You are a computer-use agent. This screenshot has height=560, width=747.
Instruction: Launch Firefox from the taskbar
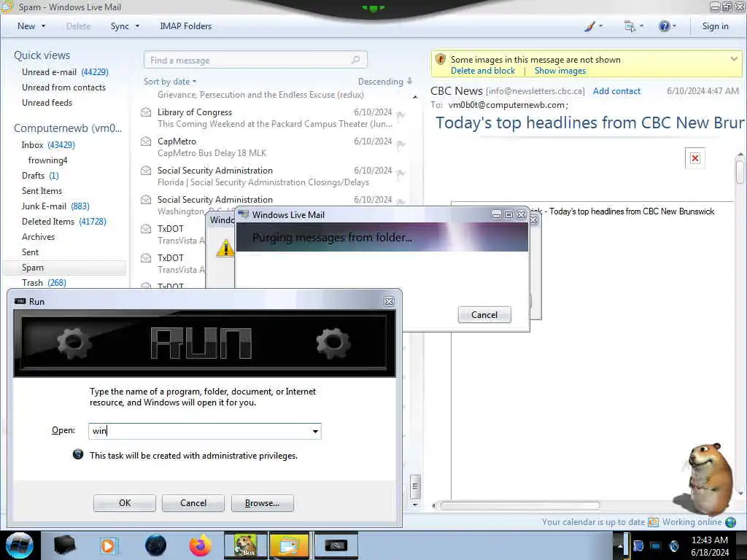click(x=201, y=545)
